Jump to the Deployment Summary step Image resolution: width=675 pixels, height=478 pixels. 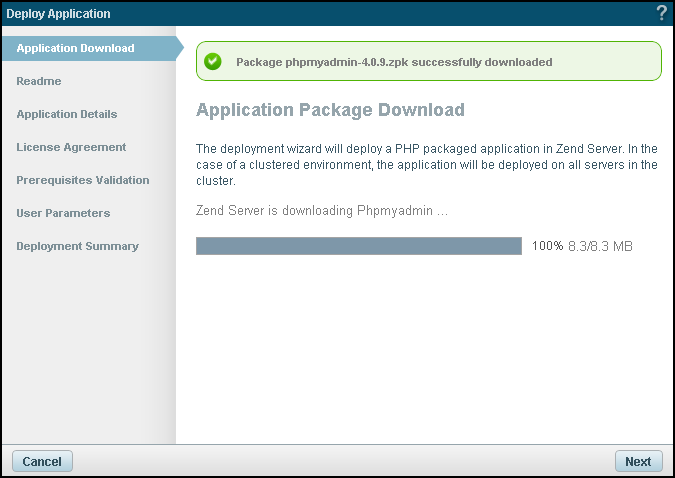pos(77,246)
